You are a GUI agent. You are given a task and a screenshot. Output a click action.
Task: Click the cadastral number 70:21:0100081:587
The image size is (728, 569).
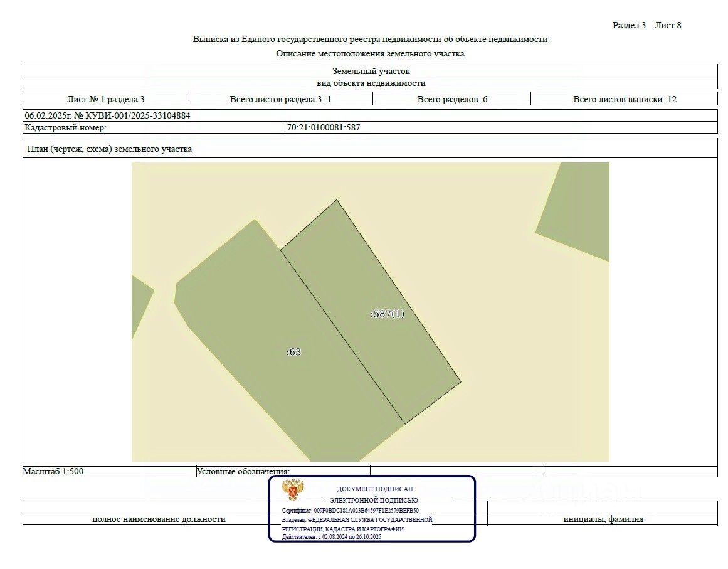(x=324, y=127)
